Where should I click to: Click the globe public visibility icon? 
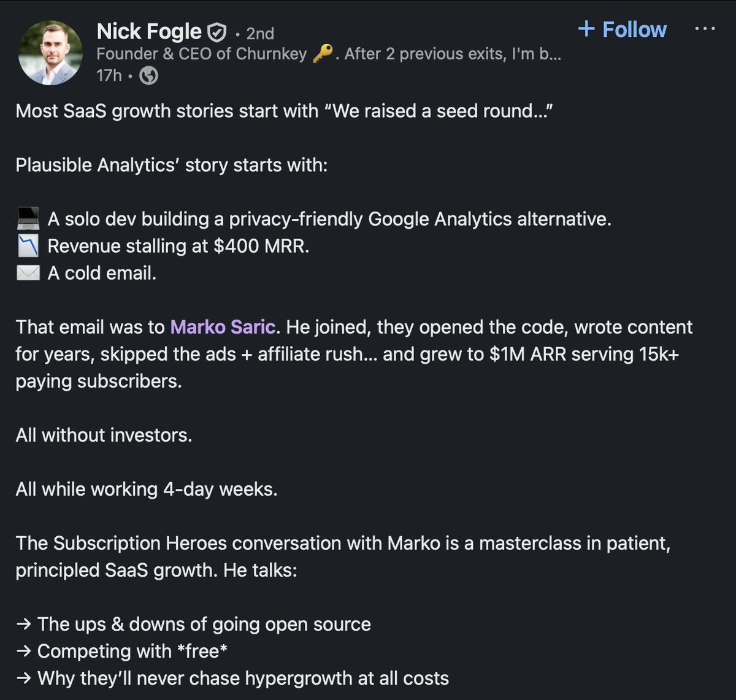coord(148,75)
